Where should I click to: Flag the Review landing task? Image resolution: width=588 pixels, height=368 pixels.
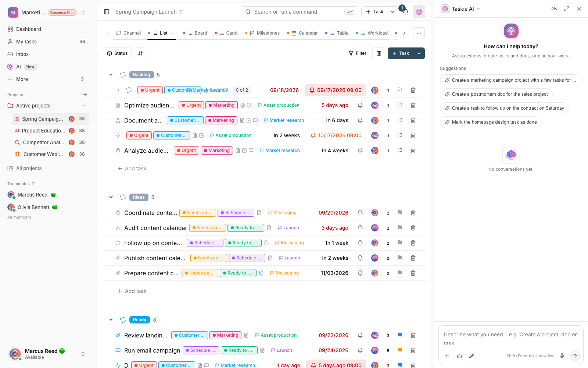pyautogui.click(x=400, y=335)
